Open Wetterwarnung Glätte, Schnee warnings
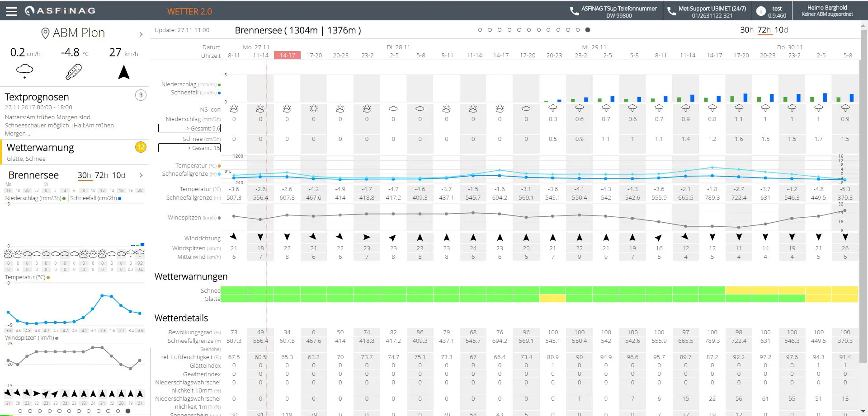The width and height of the screenshot is (868, 416). (40, 148)
